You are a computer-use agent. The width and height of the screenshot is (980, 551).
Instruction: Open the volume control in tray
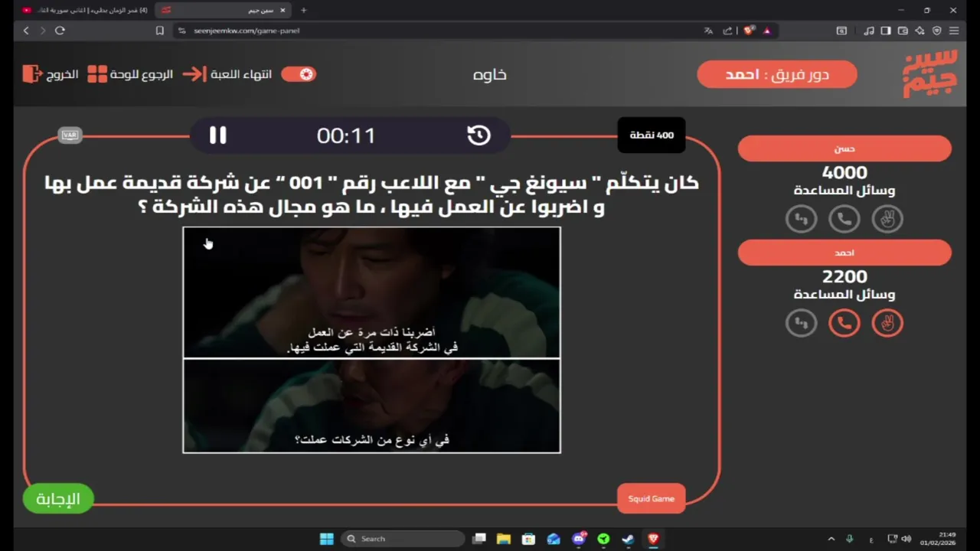click(x=906, y=539)
